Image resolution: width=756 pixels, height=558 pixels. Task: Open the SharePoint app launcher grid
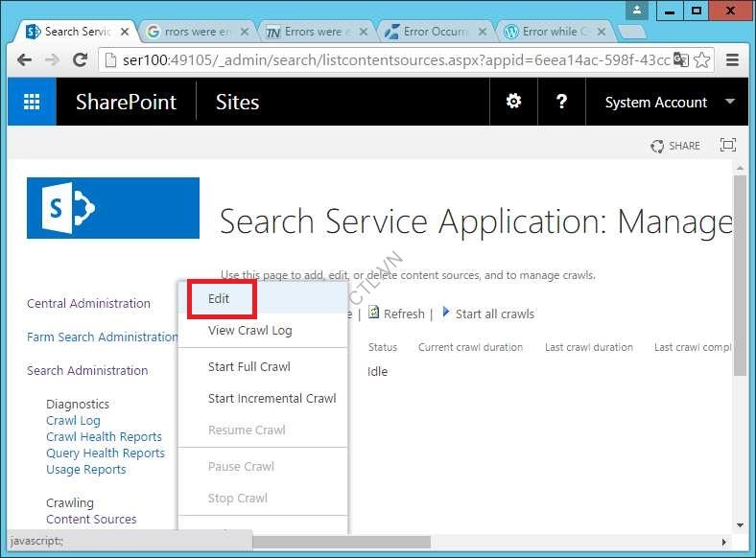tap(32, 103)
